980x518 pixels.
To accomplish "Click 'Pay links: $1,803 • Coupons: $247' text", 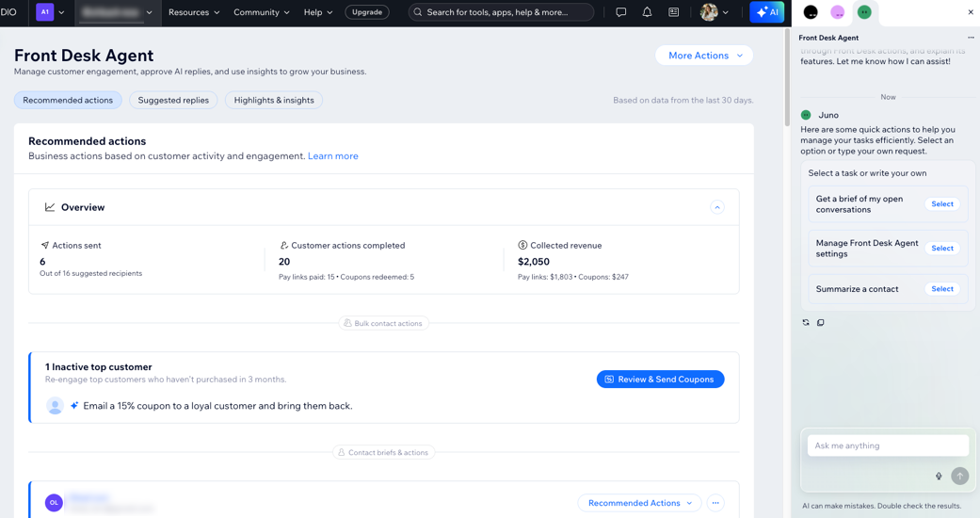I will coord(573,277).
